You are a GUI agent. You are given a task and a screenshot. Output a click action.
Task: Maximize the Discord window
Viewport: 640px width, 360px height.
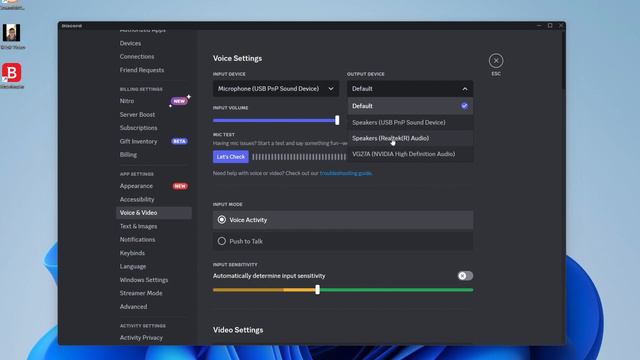[550, 26]
